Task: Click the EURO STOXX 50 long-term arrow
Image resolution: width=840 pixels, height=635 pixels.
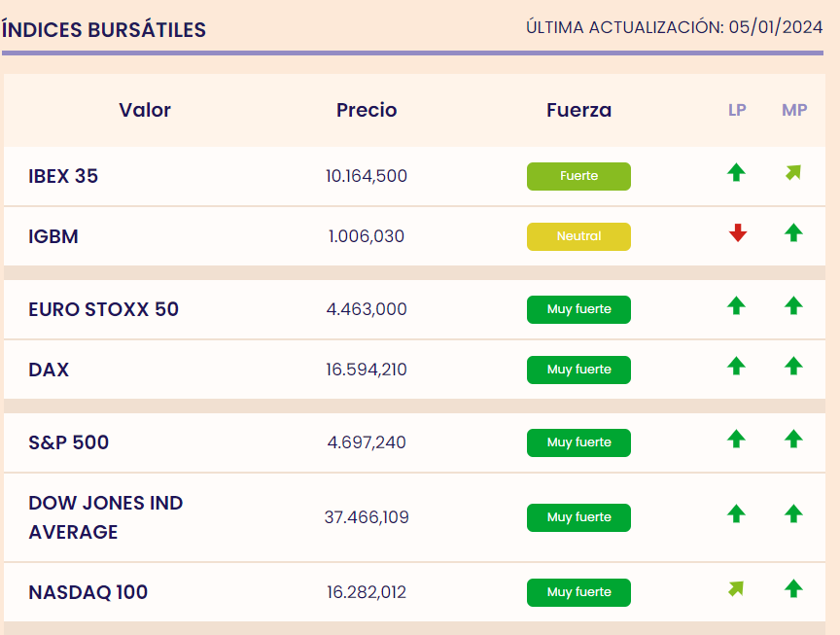Action: click(736, 306)
